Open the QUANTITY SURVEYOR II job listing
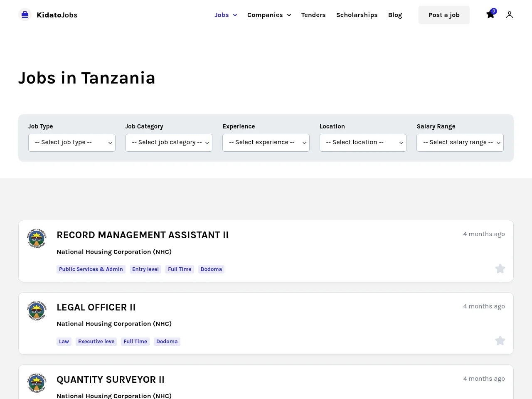This screenshot has width=532, height=399. tap(111, 380)
